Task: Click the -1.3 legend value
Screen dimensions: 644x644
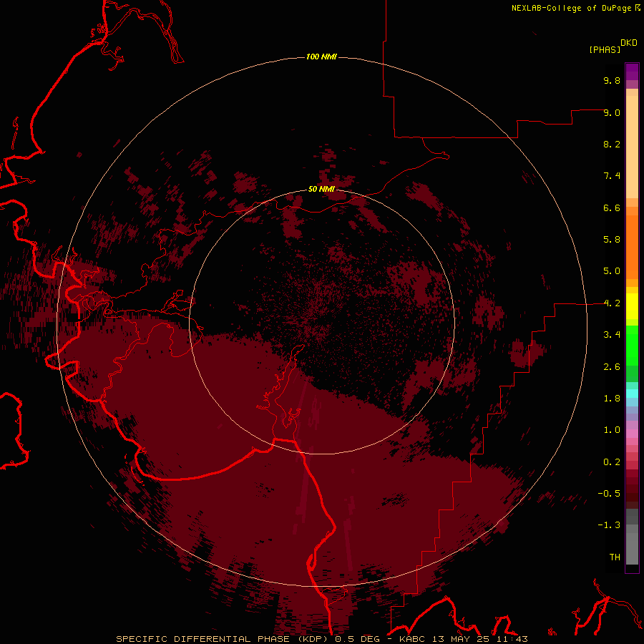Action: pyautogui.click(x=609, y=525)
